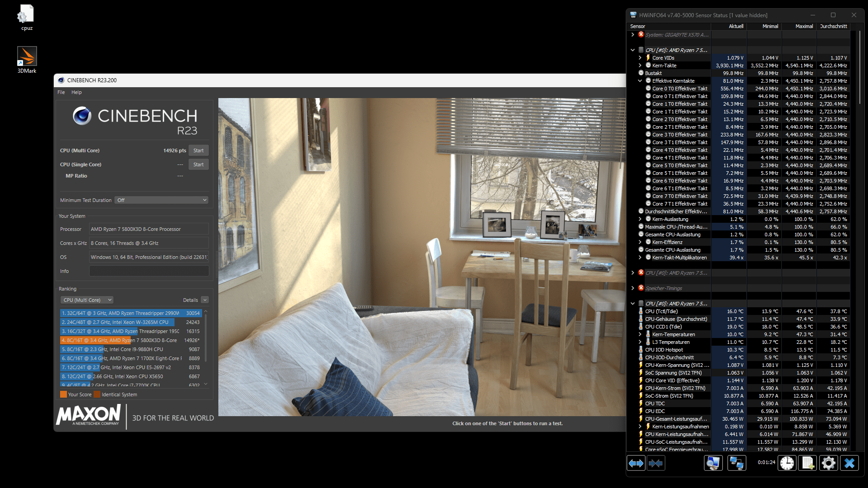Click the expand/collapse arrows icon in HWiNFO toolbar
The height and width of the screenshot is (488, 868).
[x=636, y=463]
